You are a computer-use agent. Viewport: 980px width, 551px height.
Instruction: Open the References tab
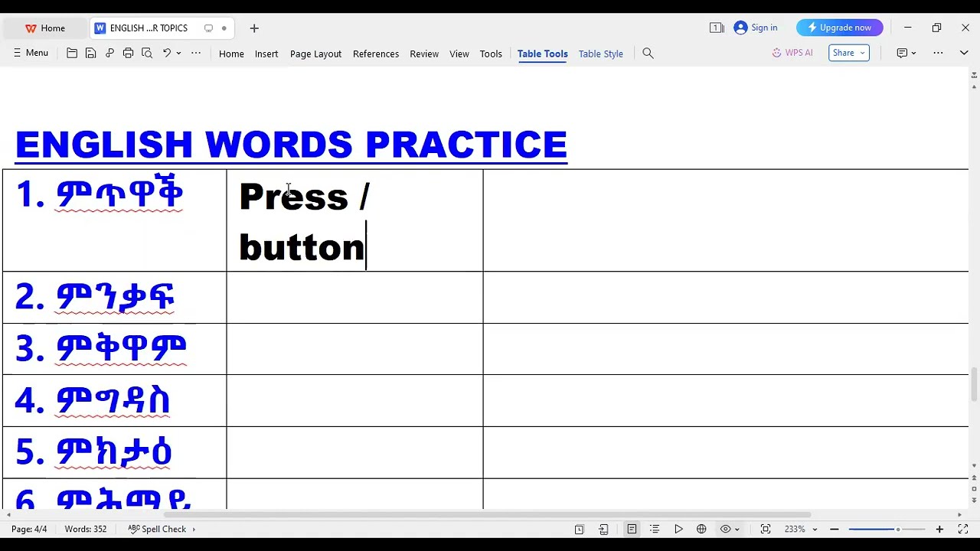point(376,54)
